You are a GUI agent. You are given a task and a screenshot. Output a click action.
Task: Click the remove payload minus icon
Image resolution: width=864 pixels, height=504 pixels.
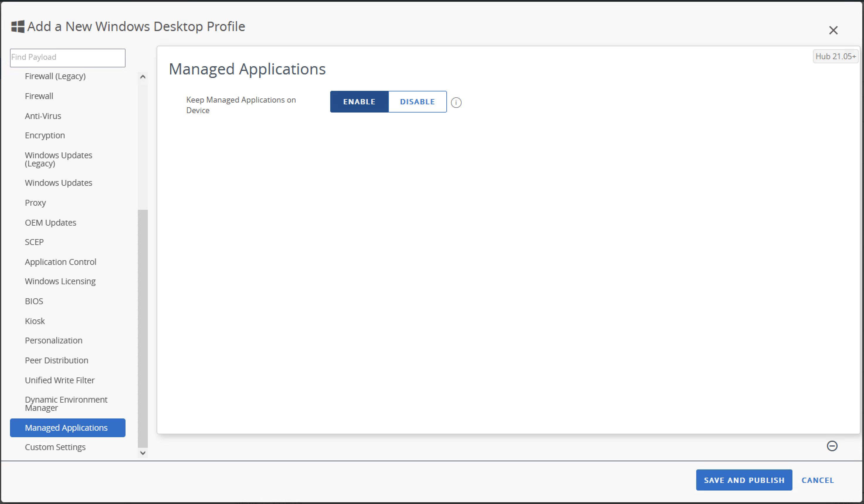tap(832, 446)
